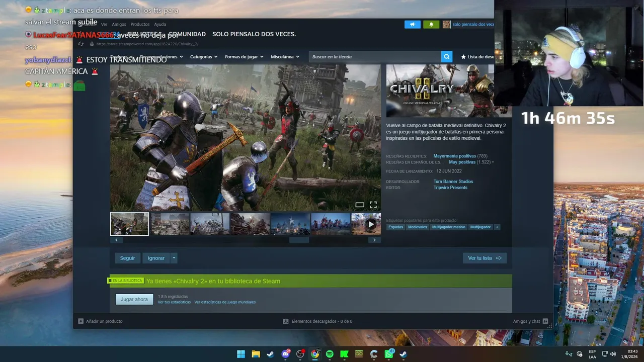Screen dimensions: 644x362
Task: Open Ver tu lista button
Action: 485,258
